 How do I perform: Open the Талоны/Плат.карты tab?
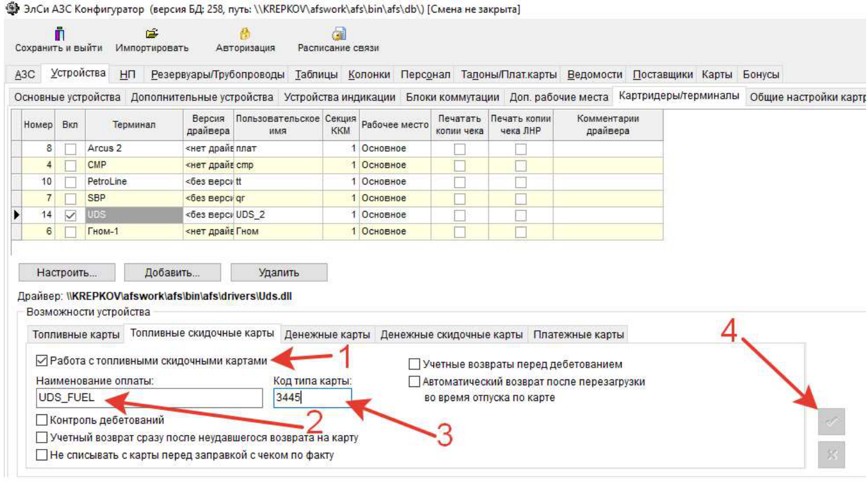click(x=509, y=75)
